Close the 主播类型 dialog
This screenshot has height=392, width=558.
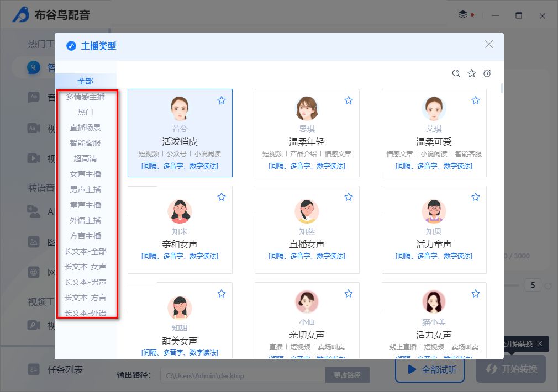click(489, 44)
